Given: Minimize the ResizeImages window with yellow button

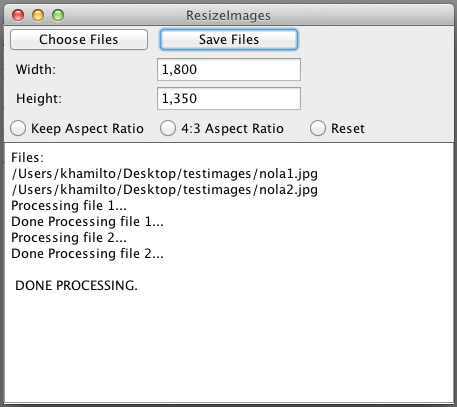Looking at the screenshot, I should tap(38, 15).
